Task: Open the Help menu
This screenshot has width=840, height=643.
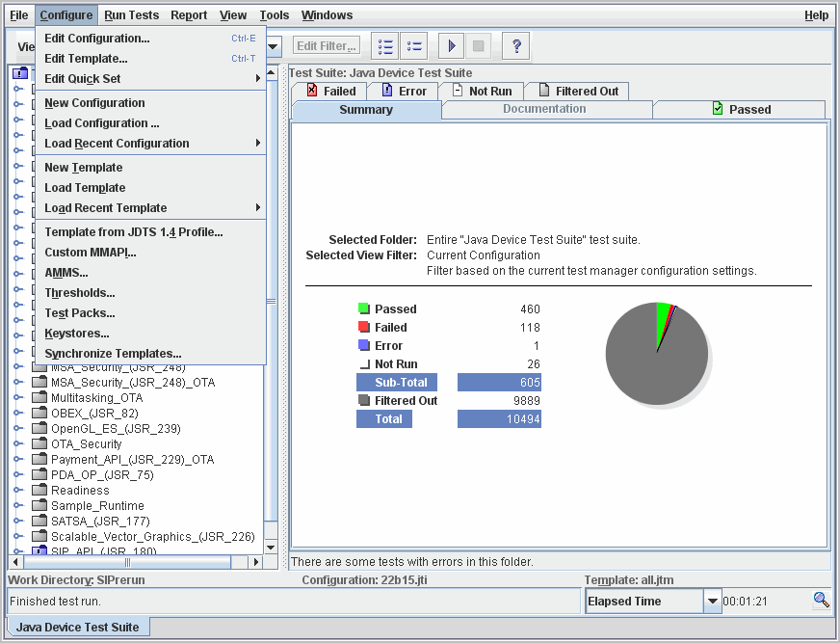Action: tap(816, 15)
